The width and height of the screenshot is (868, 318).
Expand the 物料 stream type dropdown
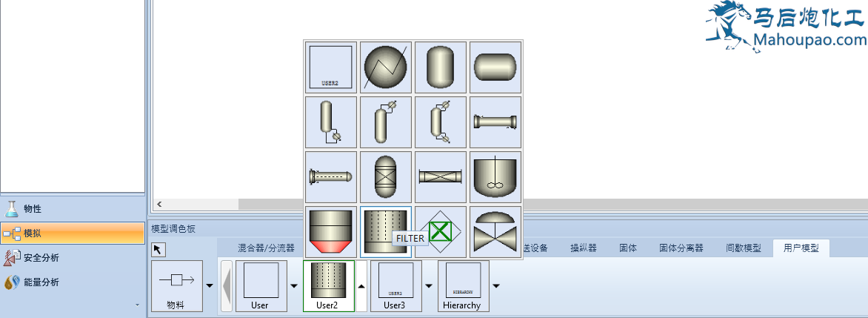pyautogui.click(x=210, y=285)
